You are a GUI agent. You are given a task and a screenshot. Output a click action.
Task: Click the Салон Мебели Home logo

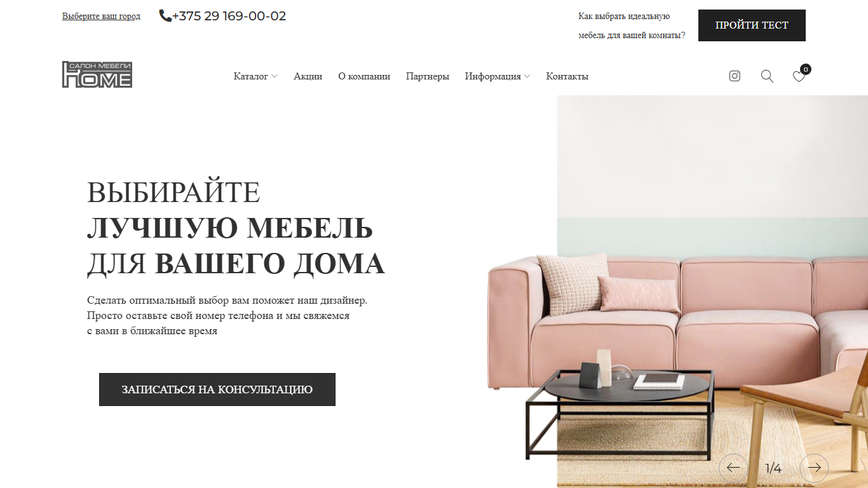point(97,74)
